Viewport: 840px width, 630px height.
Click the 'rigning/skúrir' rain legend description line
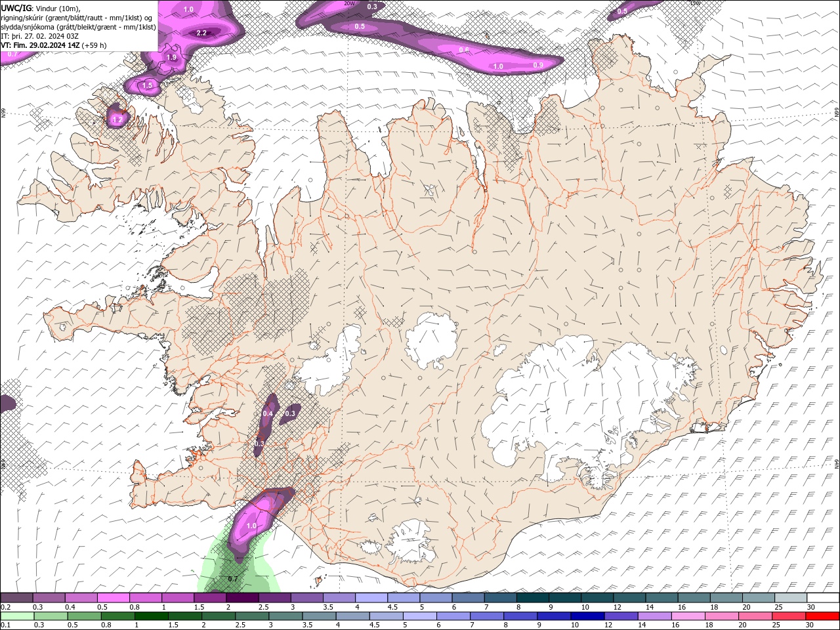(75, 18)
